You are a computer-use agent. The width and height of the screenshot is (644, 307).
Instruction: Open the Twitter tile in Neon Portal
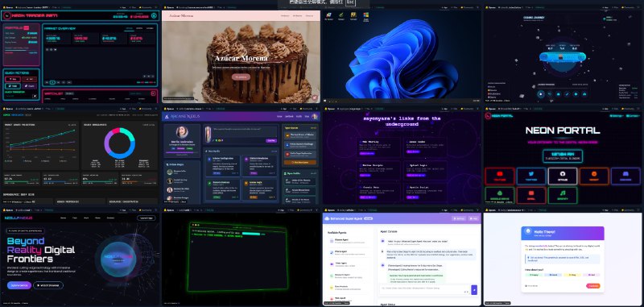click(531, 176)
